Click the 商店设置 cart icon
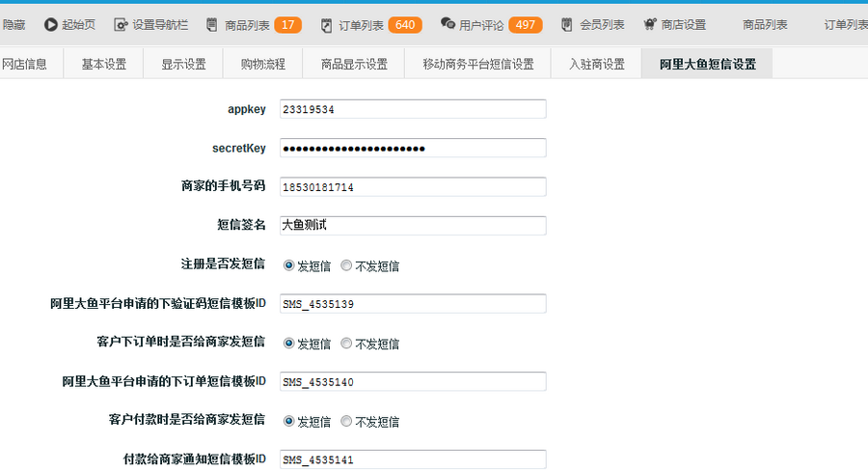 650,24
